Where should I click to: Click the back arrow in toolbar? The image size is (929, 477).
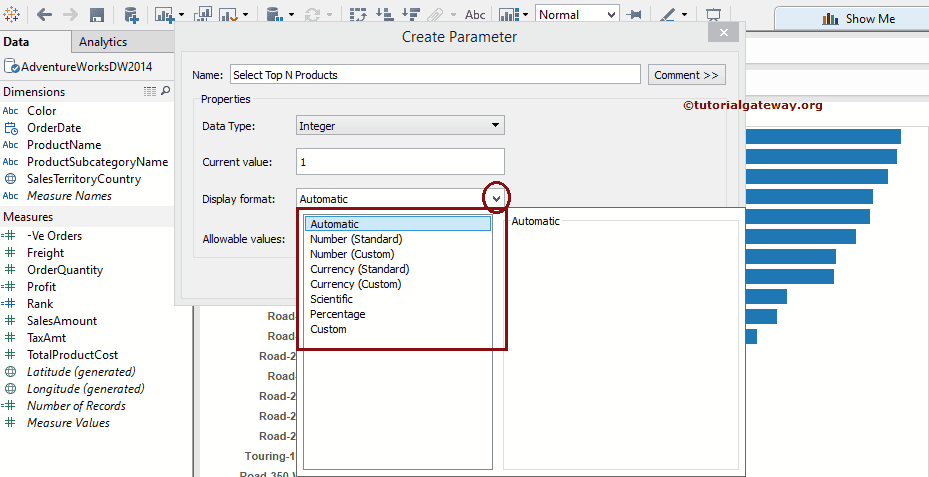[44, 15]
